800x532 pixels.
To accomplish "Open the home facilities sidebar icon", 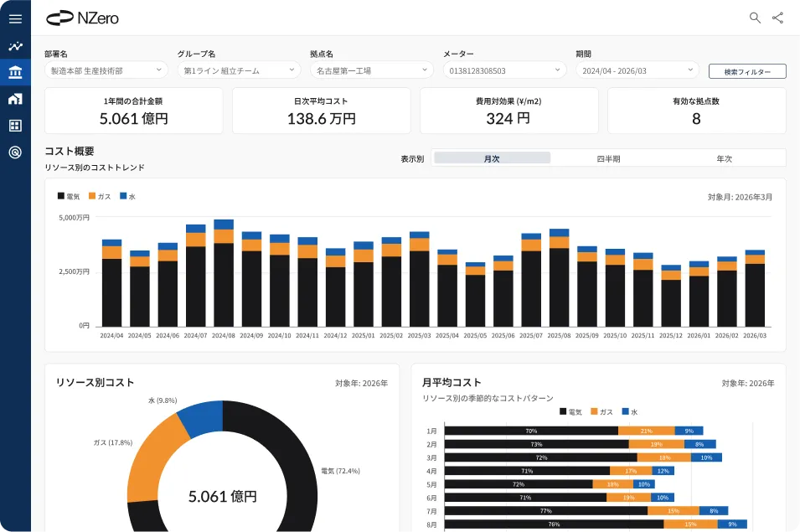I will click(x=15, y=99).
